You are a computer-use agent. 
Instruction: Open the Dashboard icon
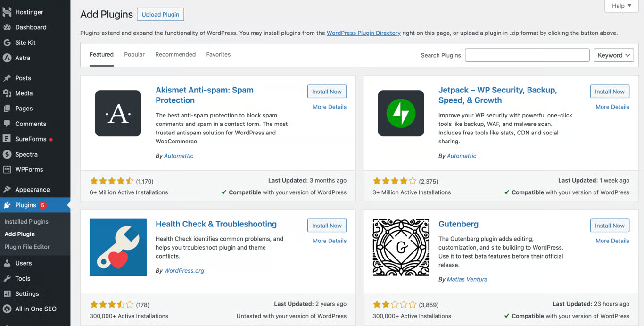(x=7, y=27)
